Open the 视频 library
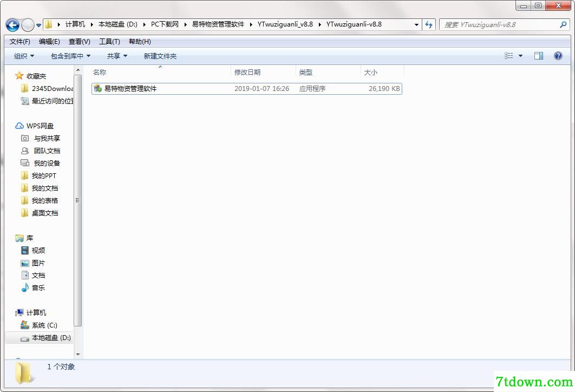This screenshot has height=392, width=575. tap(38, 251)
